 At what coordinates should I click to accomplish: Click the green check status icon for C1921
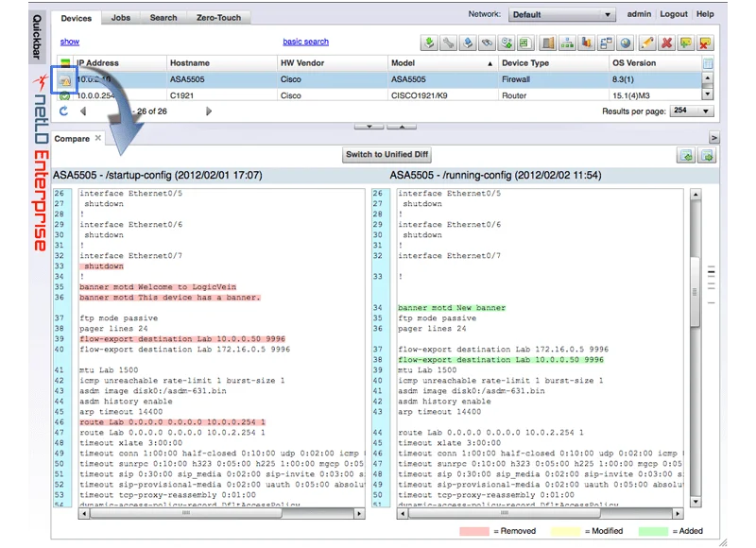64,96
